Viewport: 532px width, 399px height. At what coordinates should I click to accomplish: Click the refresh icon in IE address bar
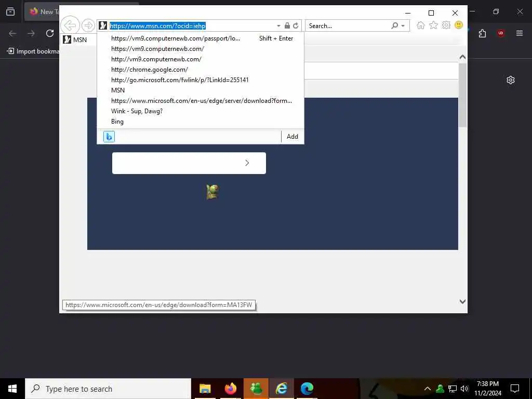coord(296,26)
